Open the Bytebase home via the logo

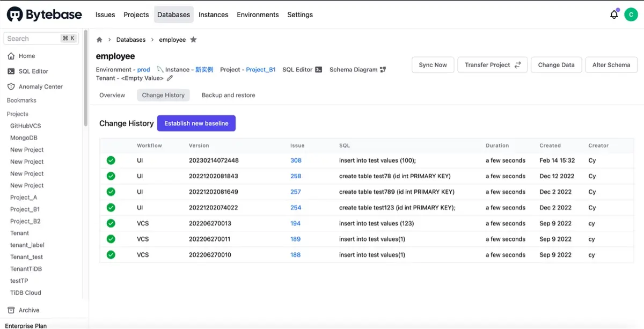point(44,14)
